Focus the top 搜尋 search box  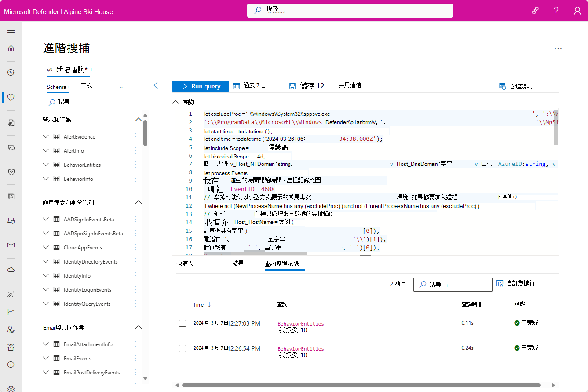pos(350,11)
